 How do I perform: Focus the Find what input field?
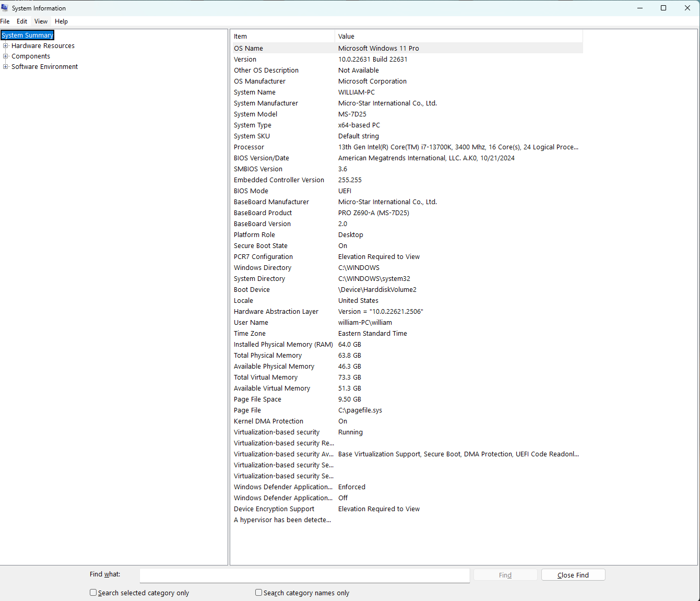(305, 575)
